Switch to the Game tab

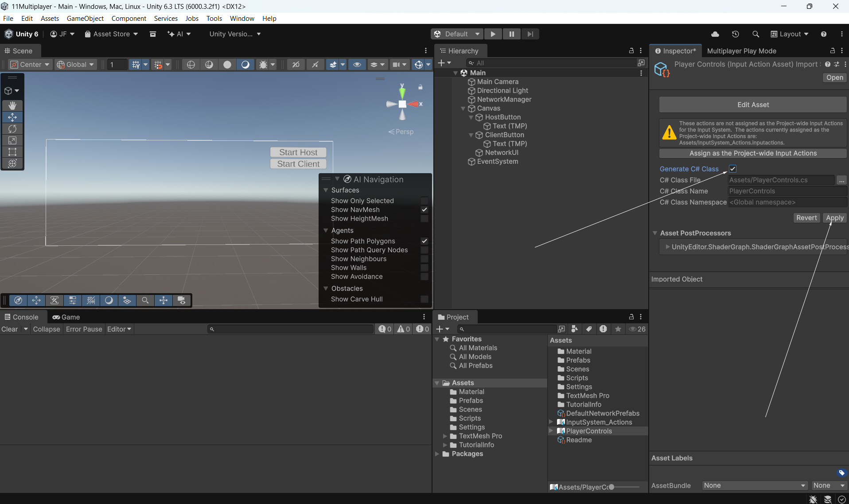[66, 317]
